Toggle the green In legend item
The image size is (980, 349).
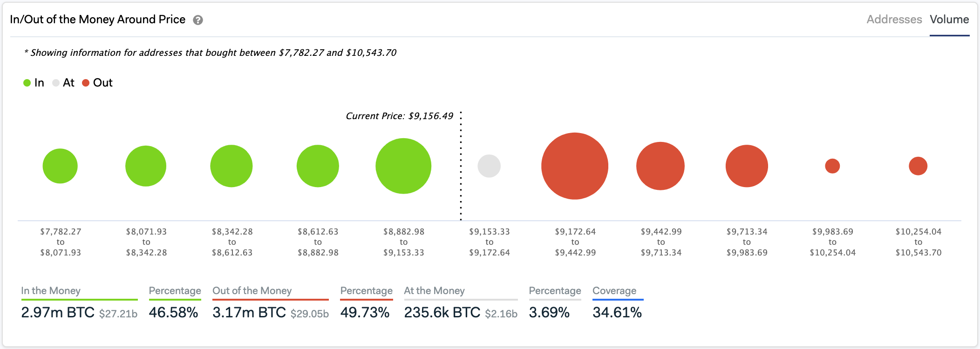(34, 83)
